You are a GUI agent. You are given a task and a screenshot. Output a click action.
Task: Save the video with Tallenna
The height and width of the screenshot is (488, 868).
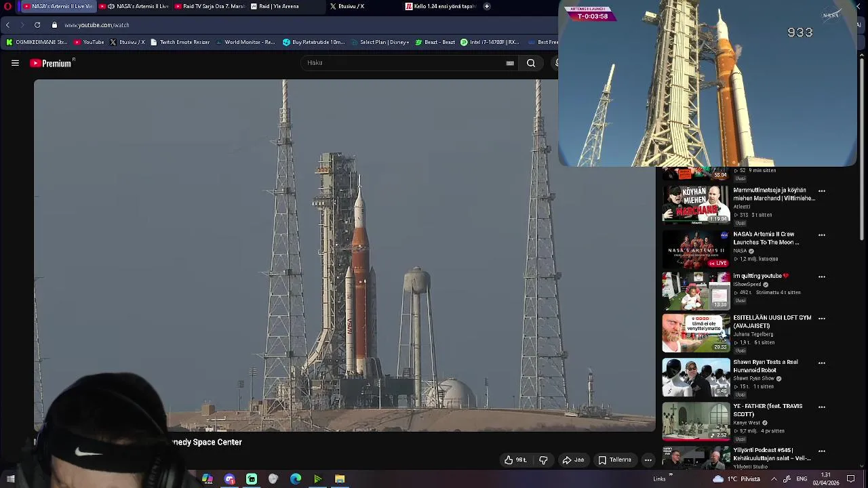[x=615, y=460]
